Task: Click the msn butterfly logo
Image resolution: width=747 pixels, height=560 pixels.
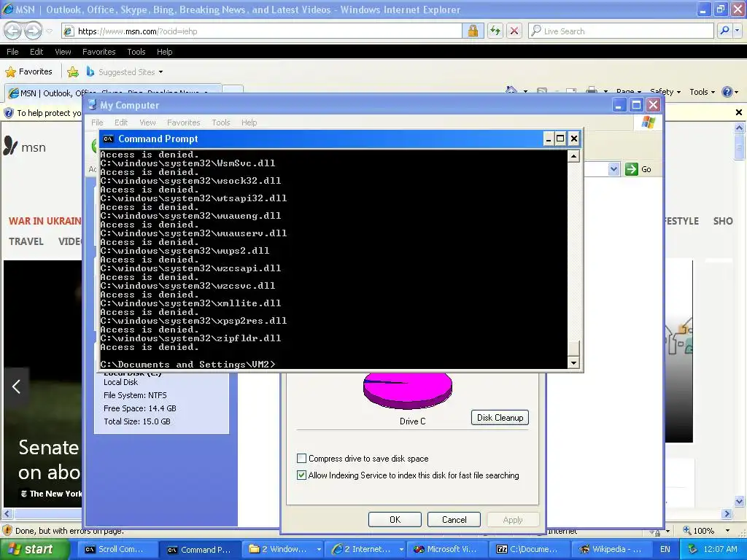Action: (10, 146)
